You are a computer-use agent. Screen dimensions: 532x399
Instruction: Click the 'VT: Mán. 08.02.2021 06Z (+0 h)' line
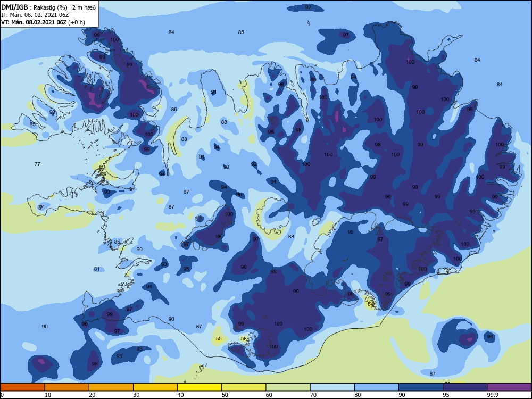tap(43, 22)
